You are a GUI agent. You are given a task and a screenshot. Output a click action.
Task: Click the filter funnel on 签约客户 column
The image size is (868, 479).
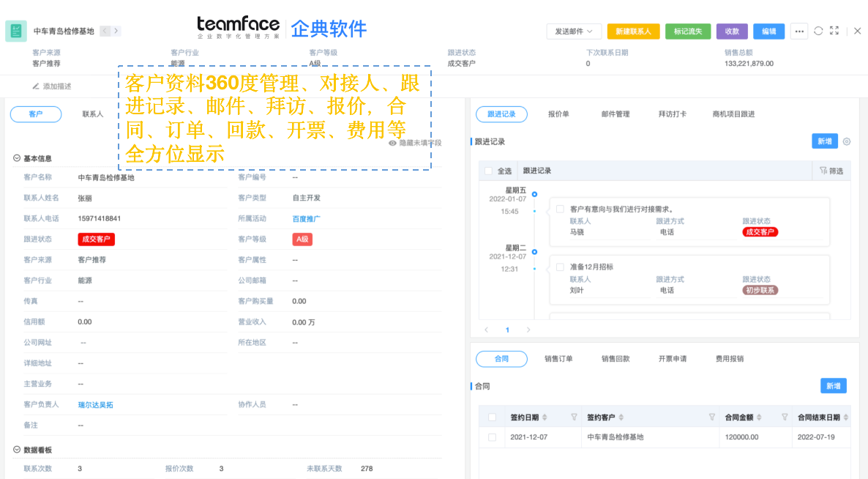pos(711,415)
